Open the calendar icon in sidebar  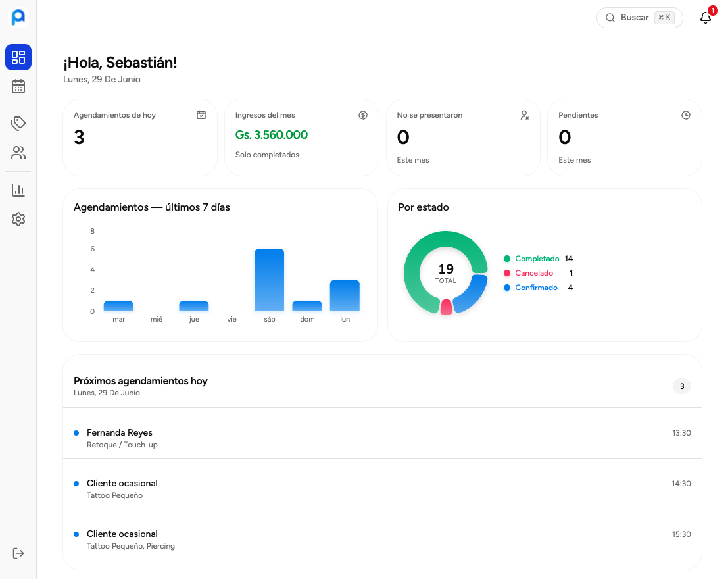[x=18, y=86]
